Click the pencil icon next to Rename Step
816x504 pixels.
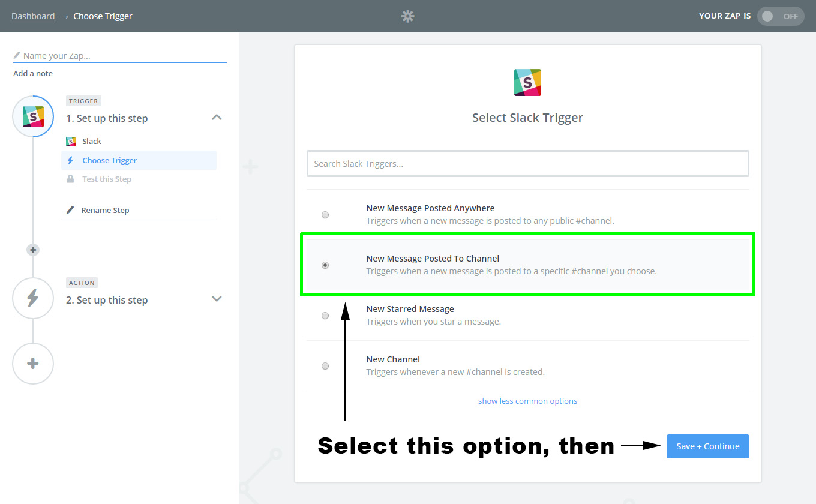pyautogui.click(x=70, y=211)
